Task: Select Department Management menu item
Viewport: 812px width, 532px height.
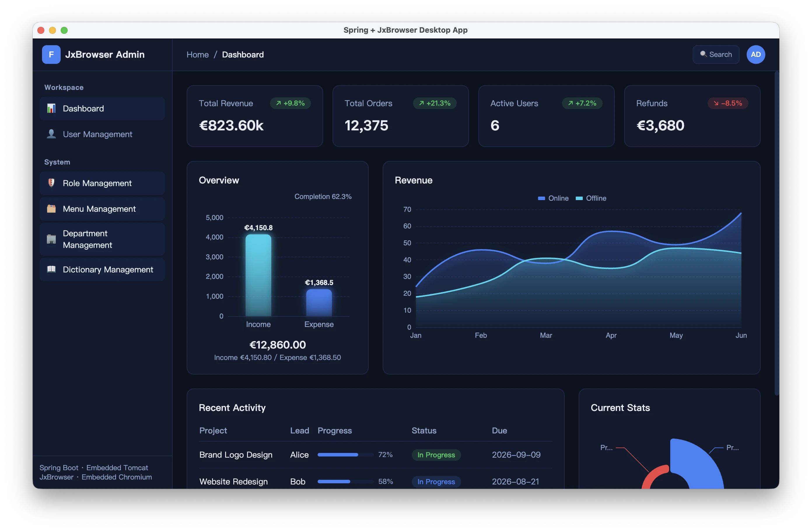Action: [x=102, y=239]
